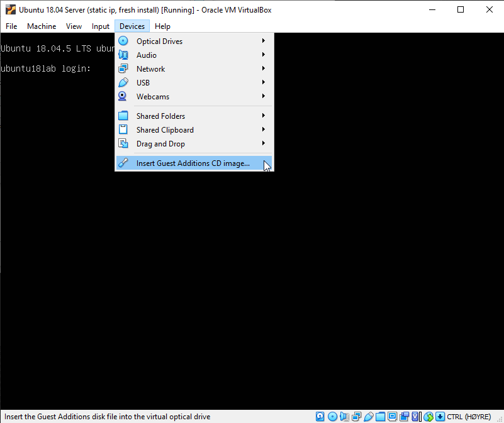Open the View menu
504x423 pixels.
(x=74, y=26)
